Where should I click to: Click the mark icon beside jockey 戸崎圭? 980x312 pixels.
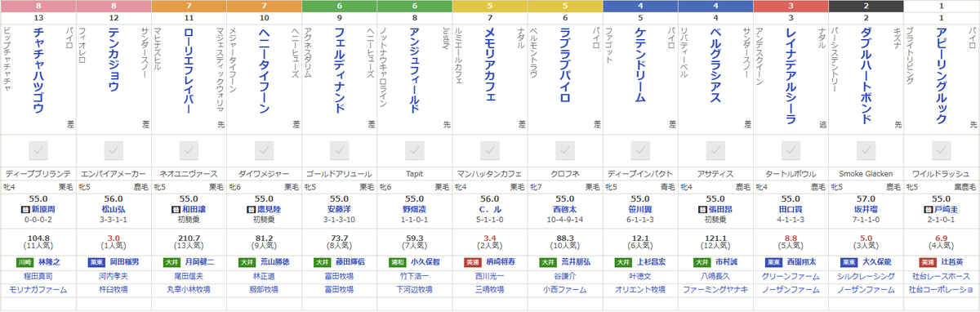pos(928,209)
